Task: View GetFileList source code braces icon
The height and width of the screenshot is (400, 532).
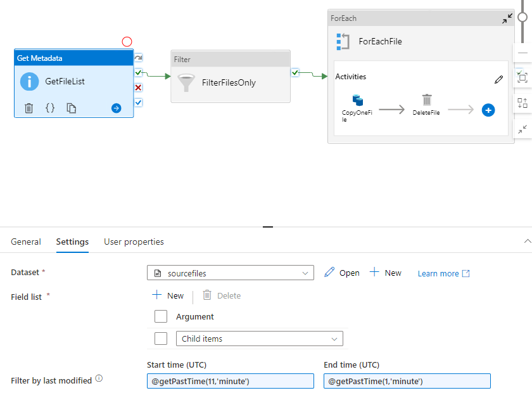Action: point(50,108)
